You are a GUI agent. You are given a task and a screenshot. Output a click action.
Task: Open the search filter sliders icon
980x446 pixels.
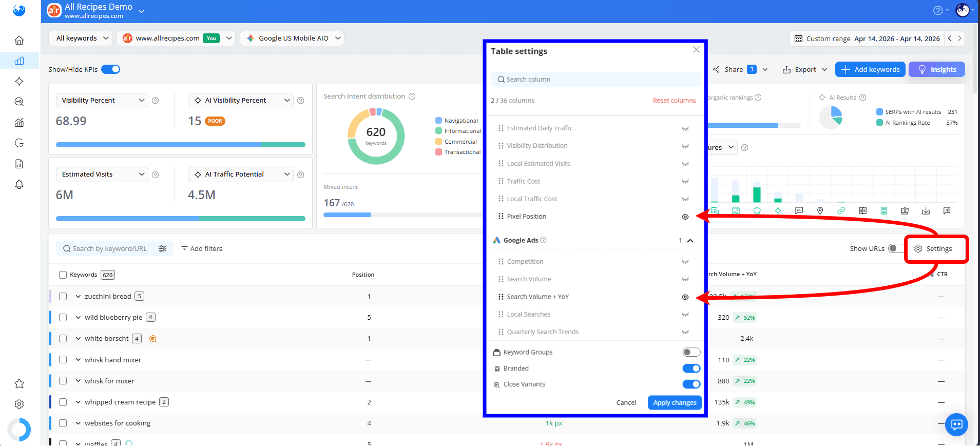(162, 248)
